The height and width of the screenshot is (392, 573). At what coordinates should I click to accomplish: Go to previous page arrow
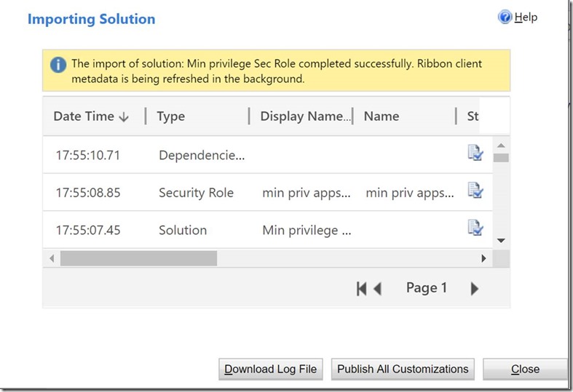pos(377,289)
